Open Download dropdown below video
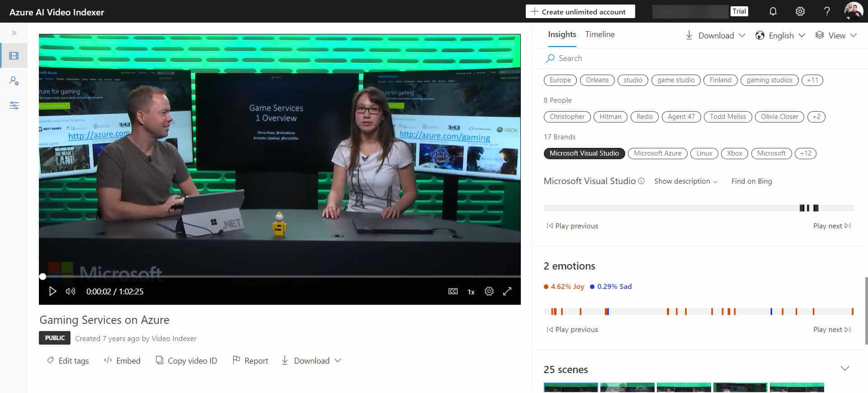Image resolution: width=868 pixels, height=393 pixels. (311, 360)
